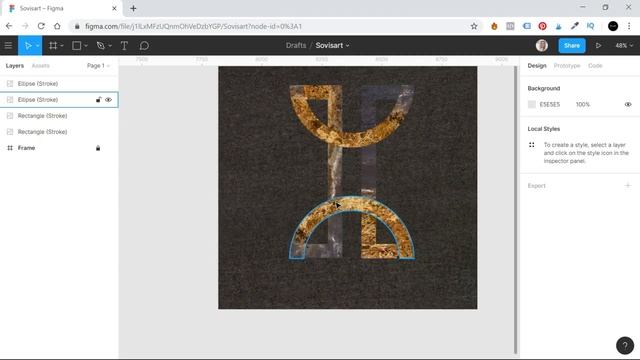Select the Comment tool
This screenshot has width=640, height=360.
[x=144, y=46]
